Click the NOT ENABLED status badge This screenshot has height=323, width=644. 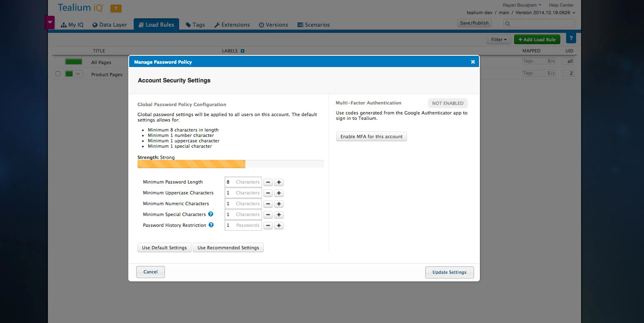448,103
